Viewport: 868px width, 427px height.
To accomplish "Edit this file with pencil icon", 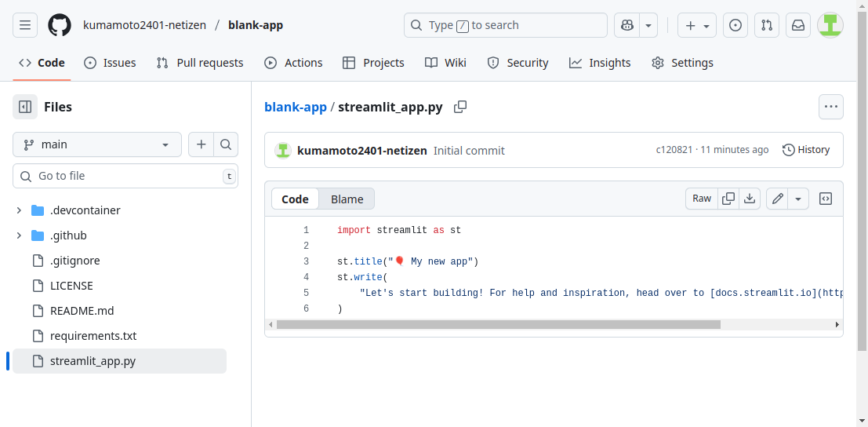I will [777, 199].
